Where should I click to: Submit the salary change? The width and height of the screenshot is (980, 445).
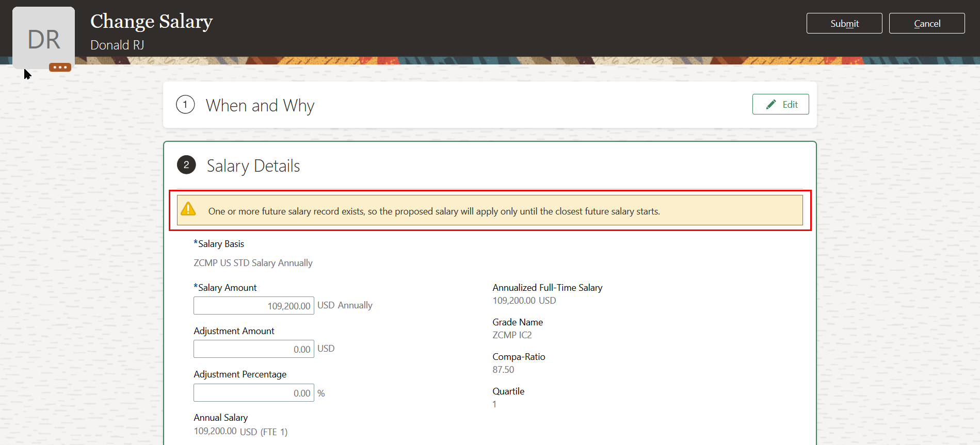(844, 23)
